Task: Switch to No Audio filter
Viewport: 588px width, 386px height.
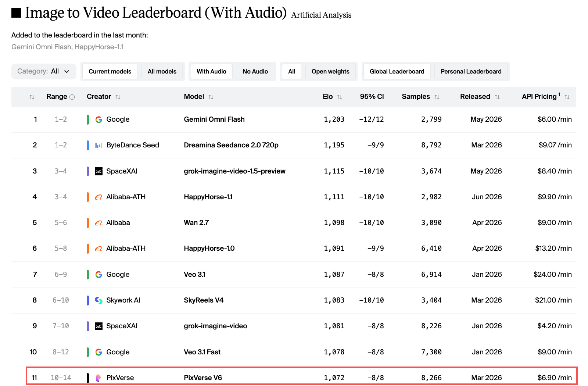Action: [x=255, y=71]
